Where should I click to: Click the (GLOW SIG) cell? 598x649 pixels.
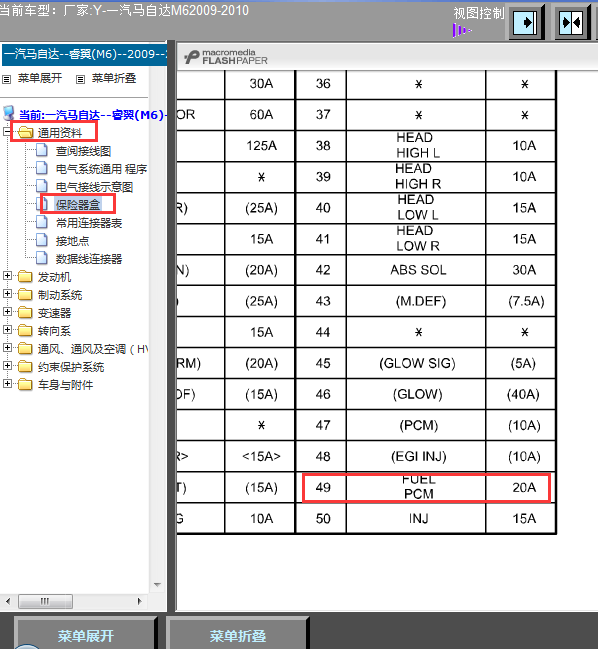click(x=416, y=363)
